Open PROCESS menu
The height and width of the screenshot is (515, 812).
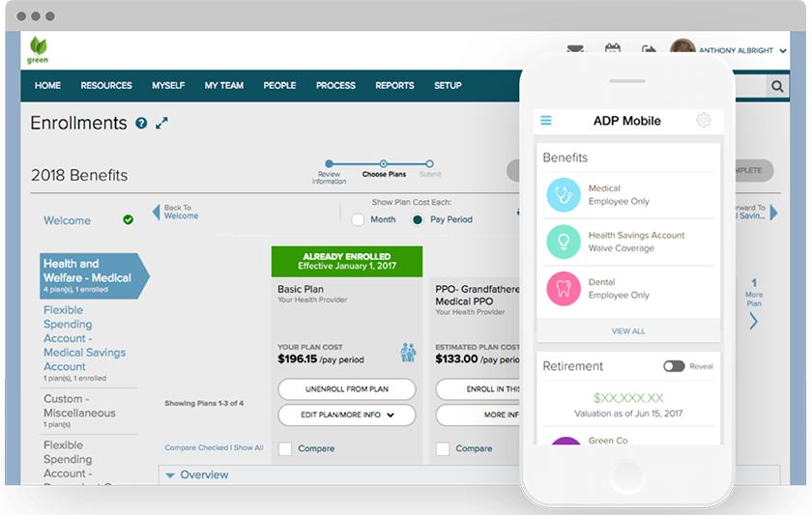335,85
